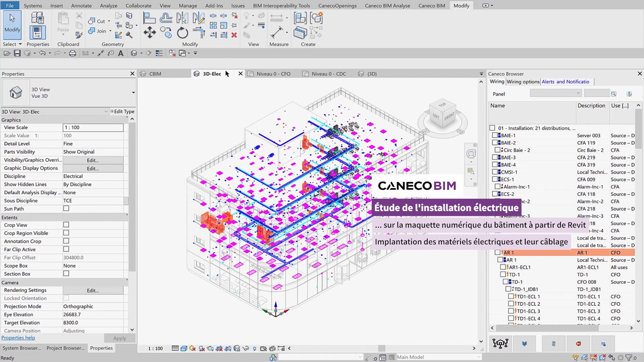Open the Wiring options tab

[523, 82]
